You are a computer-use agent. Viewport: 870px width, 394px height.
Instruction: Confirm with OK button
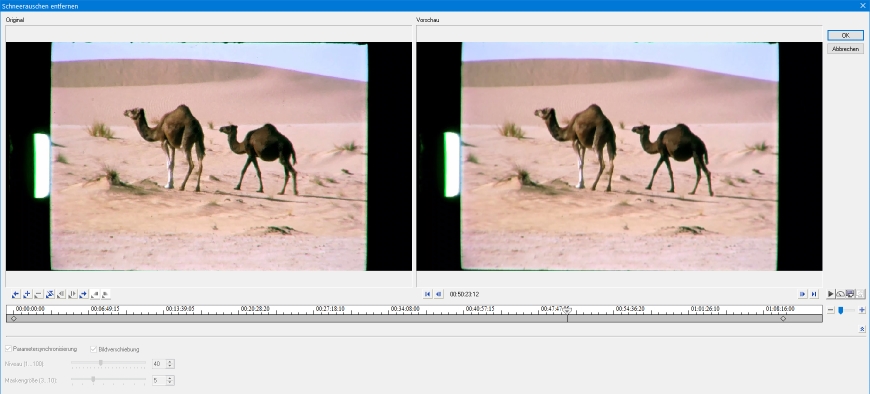click(x=845, y=35)
